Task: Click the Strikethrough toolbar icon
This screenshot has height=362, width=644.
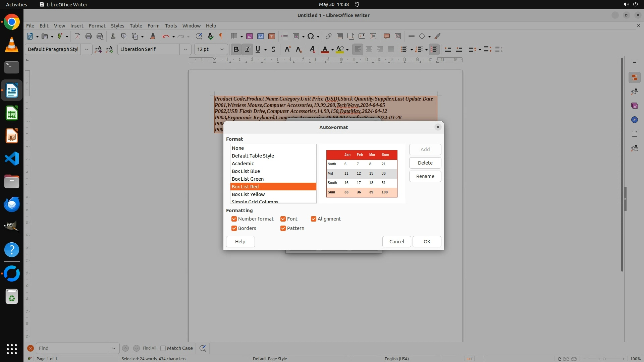Action: pos(273,49)
